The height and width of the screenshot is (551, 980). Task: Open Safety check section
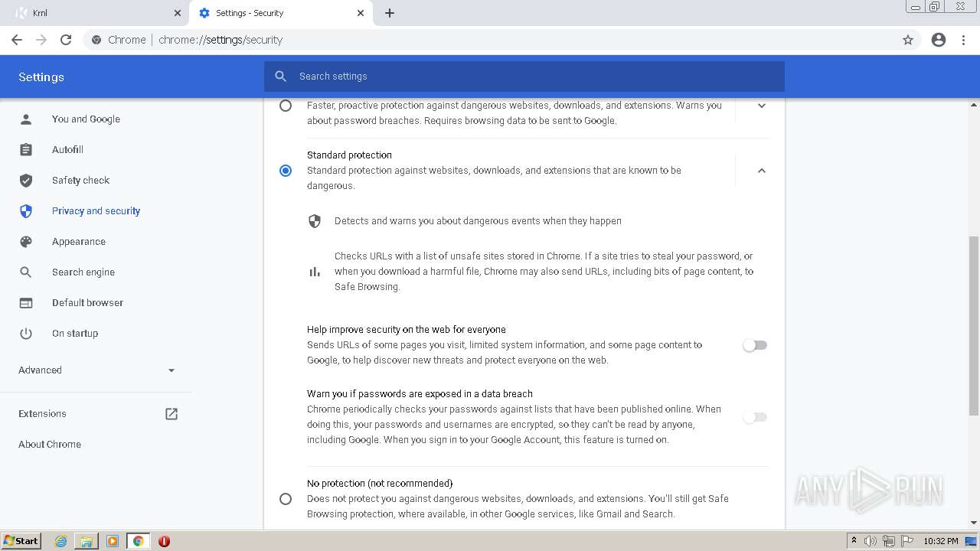pyautogui.click(x=80, y=181)
